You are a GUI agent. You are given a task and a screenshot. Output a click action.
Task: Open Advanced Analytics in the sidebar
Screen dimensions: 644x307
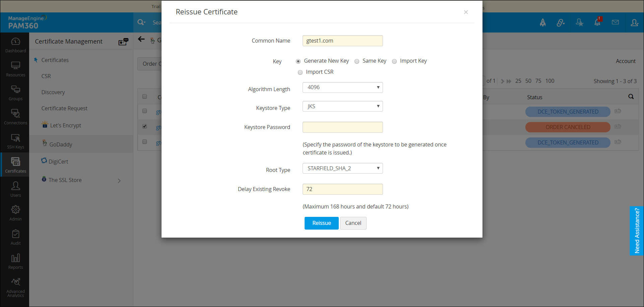pos(15,288)
